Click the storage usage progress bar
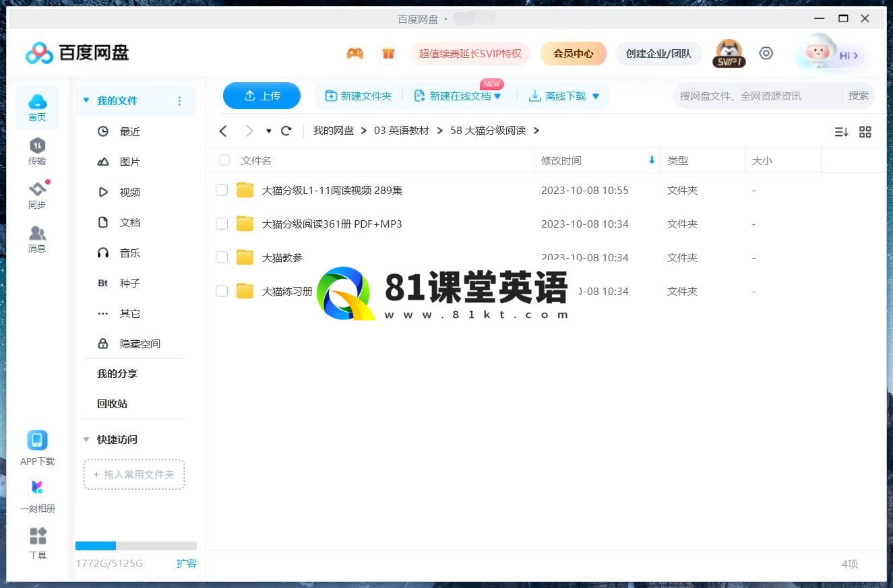The width and height of the screenshot is (893, 588). [136, 546]
